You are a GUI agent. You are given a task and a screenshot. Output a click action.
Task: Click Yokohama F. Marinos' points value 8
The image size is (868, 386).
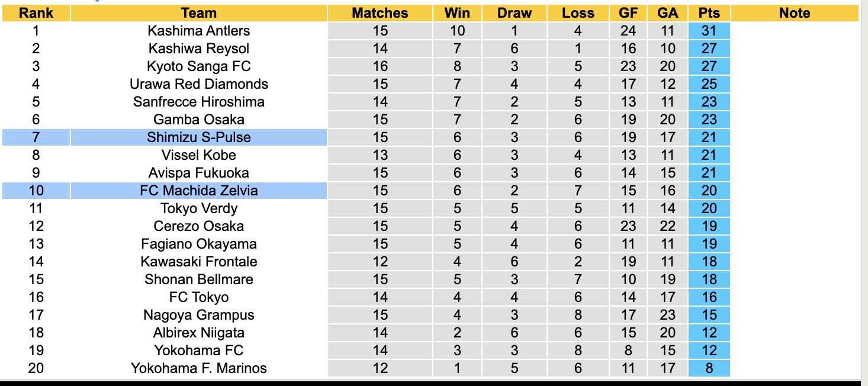pyautogui.click(x=709, y=368)
